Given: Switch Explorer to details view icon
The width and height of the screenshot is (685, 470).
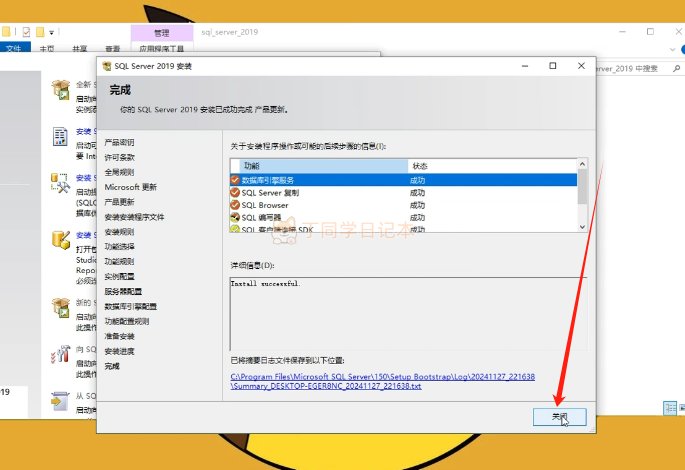Looking at the screenshot, I should 670,408.
